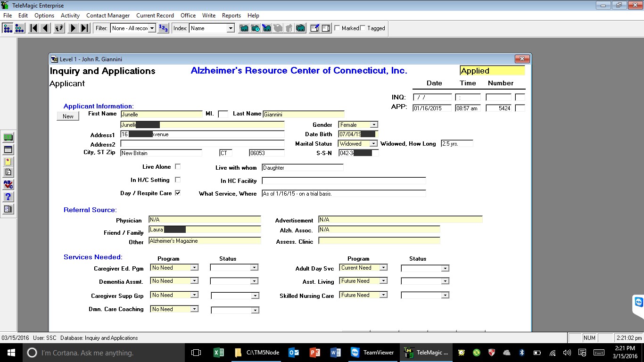Switch to TeamViewer taskbar button
This screenshot has width=644, height=362.
pyautogui.click(x=372, y=353)
